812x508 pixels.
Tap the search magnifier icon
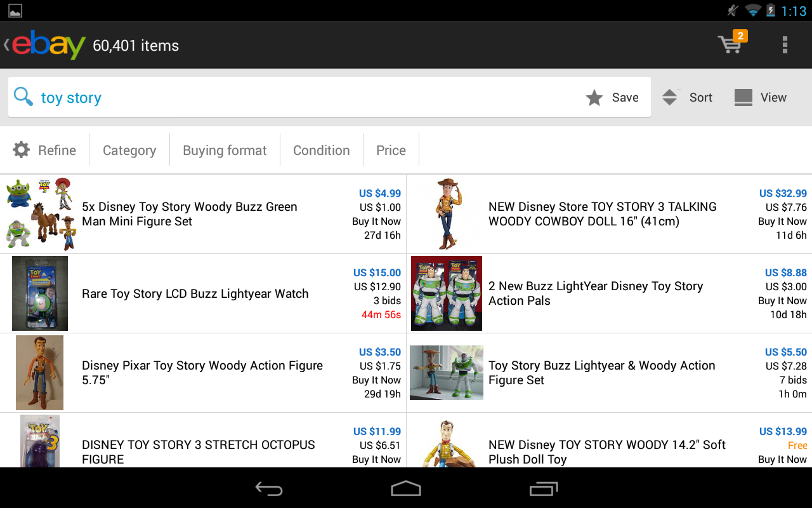[23, 97]
